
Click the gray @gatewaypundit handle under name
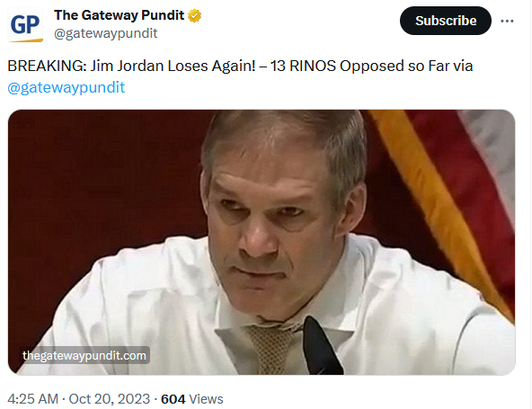pyautogui.click(x=105, y=33)
